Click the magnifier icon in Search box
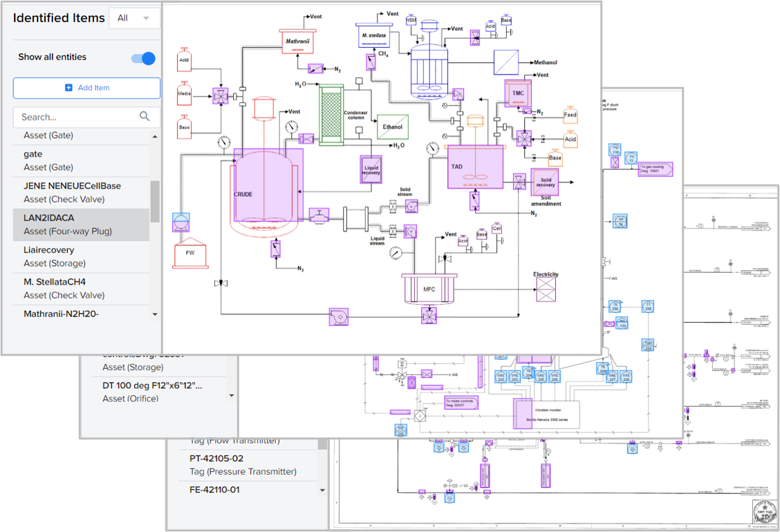This screenshot has height=532, width=780. 145,117
